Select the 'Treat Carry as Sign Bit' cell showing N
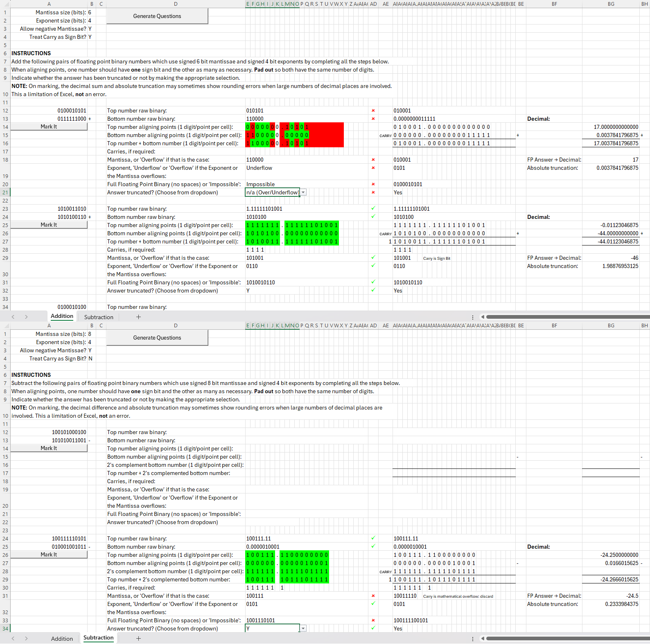 coord(90,358)
